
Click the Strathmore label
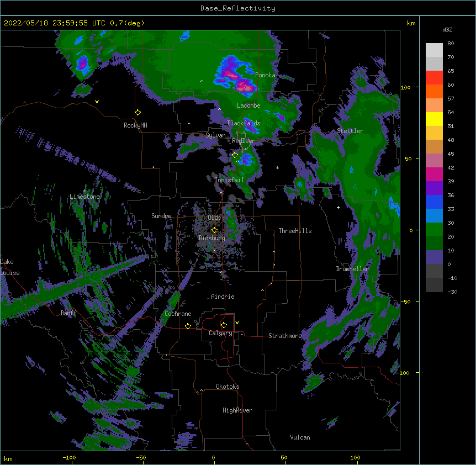285,336
